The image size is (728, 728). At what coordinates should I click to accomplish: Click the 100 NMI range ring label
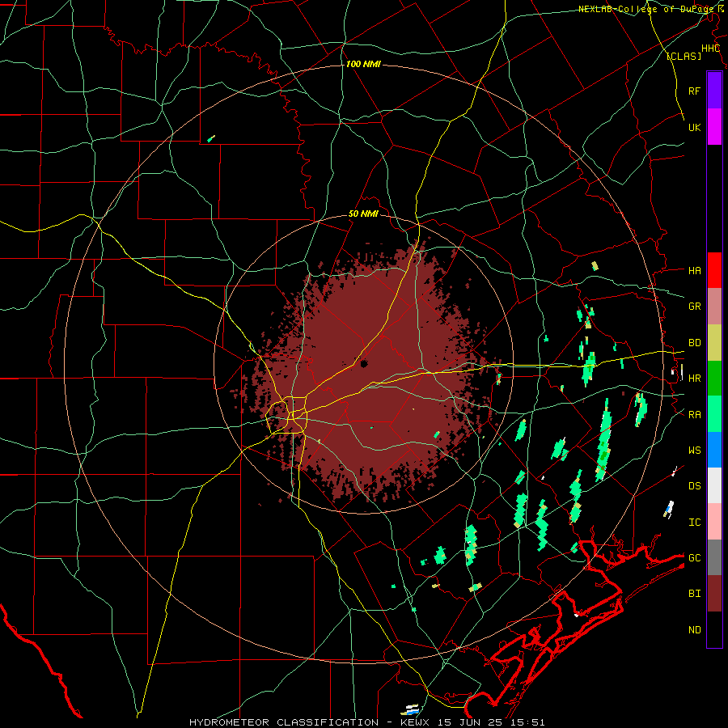tap(363, 64)
